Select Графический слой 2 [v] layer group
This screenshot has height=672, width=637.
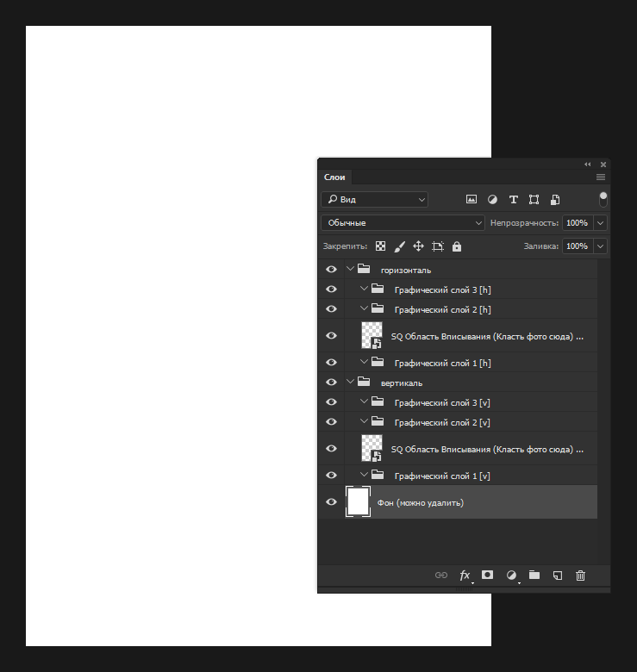tap(442, 422)
